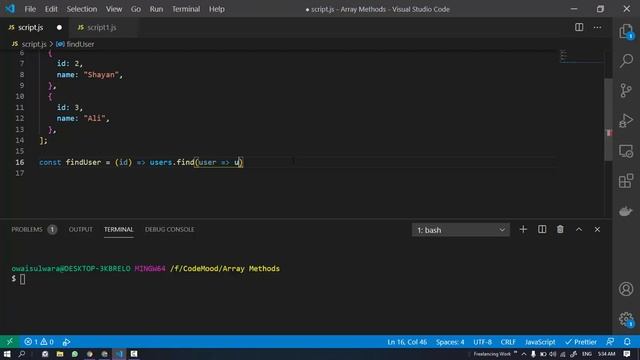
Task: Open the Extensions view
Action: pyautogui.click(x=626, y=181)
